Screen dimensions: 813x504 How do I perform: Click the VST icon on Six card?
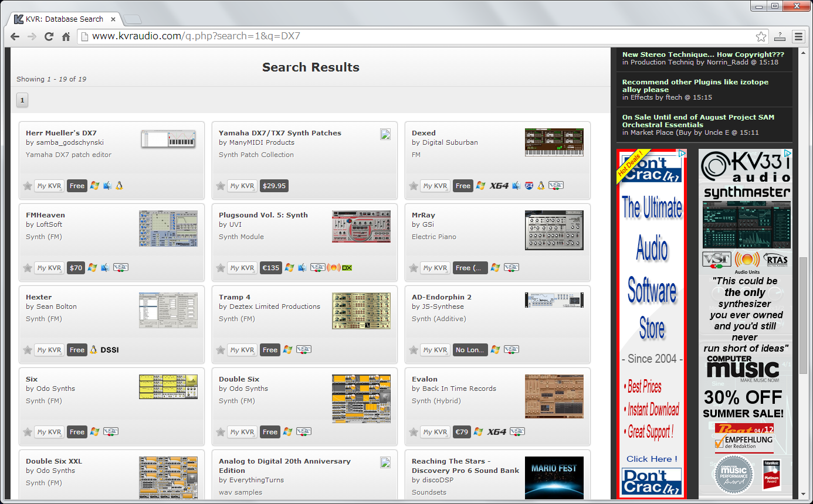111,432
